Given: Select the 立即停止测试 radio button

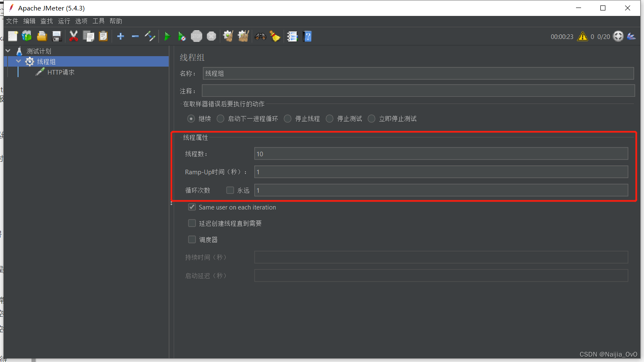Looking at the screenshot, I should 371,119.
